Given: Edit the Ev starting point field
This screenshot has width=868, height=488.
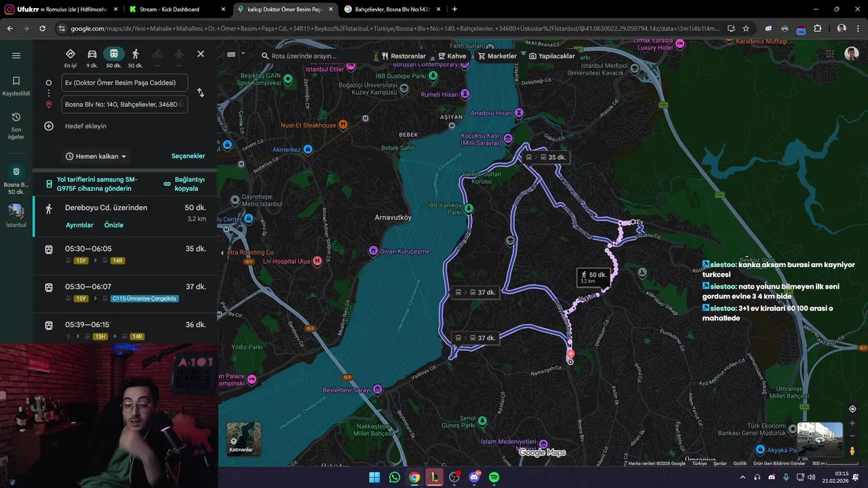Looking at the screenshot, I should click(124, 83).
